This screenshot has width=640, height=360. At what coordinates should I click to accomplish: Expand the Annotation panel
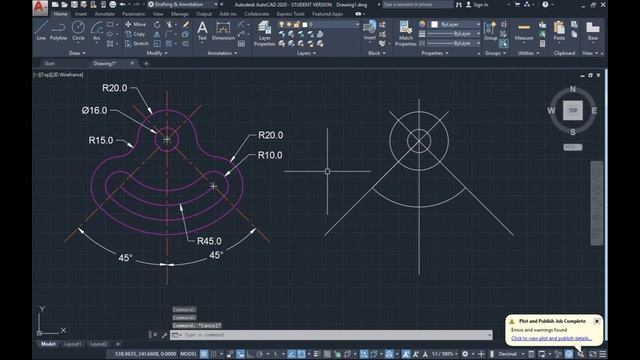click(222, 53)
